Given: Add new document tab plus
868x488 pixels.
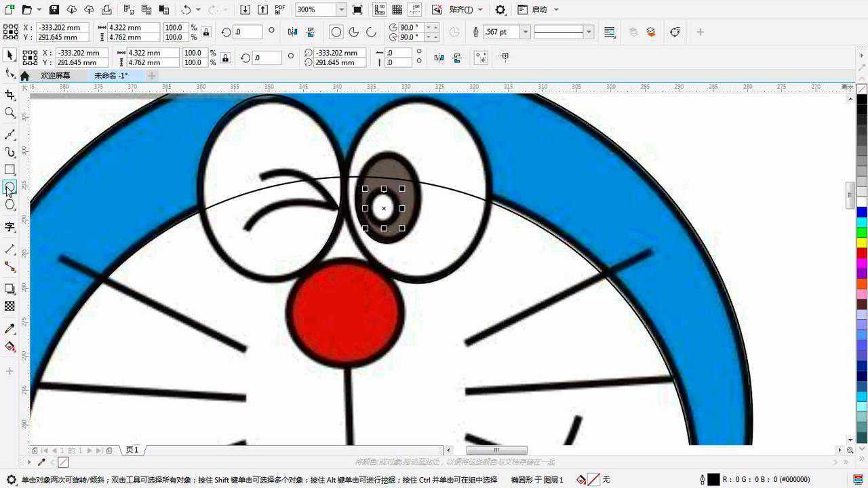Looking at the screenshot, I should pyautogui.click(x=152, y=76).
